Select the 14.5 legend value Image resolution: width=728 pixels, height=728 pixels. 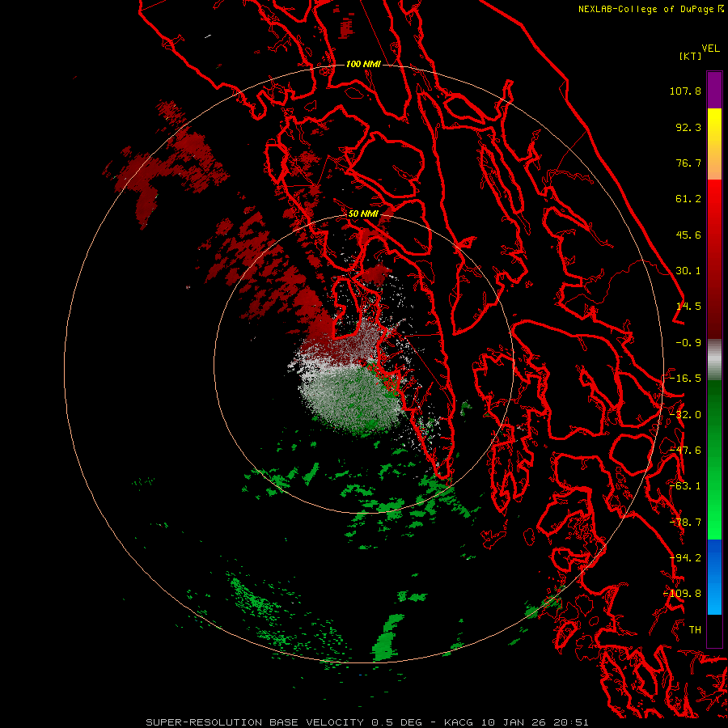point(688,307)
